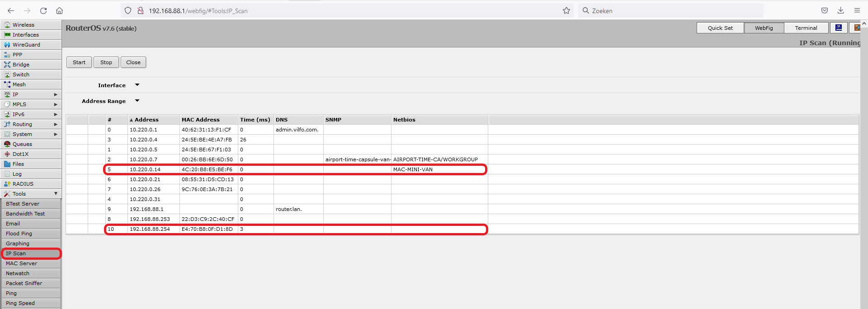Viewport: 868px width, 309px height.
Task: Click the browser forward arrow
Action: point(27,10)
